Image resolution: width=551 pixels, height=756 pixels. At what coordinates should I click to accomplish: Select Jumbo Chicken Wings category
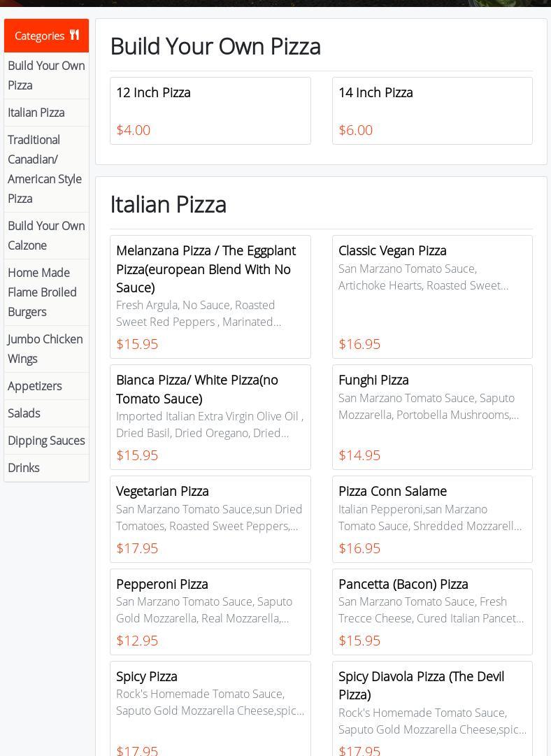pyautogui.click(x=45, y=349)
